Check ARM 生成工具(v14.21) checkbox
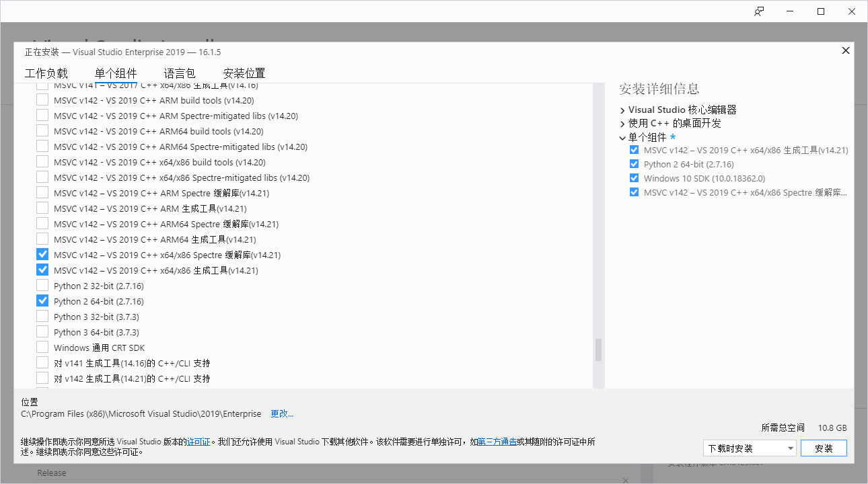868x484 pixels. coord(42,208)
